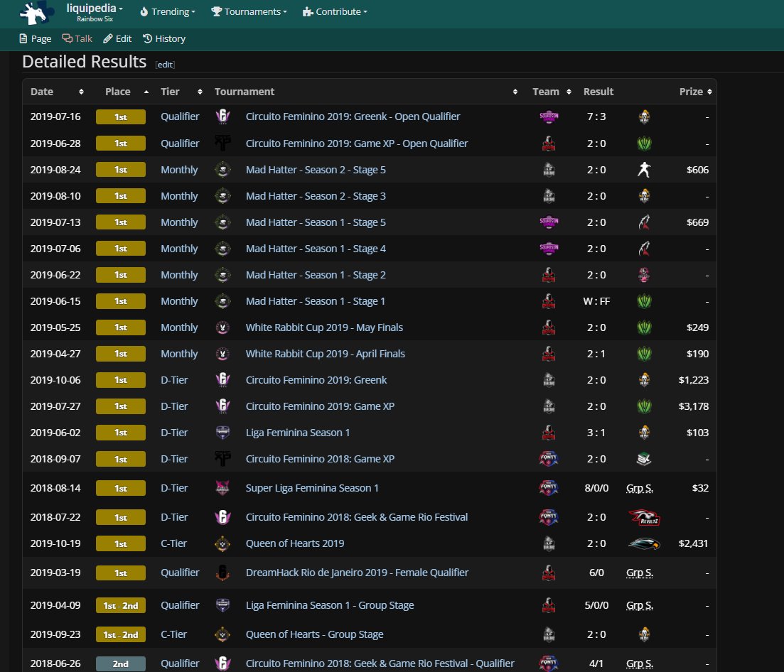Click 1st - 2nd place badge in 2019-09-23 row

coord(121,634)
